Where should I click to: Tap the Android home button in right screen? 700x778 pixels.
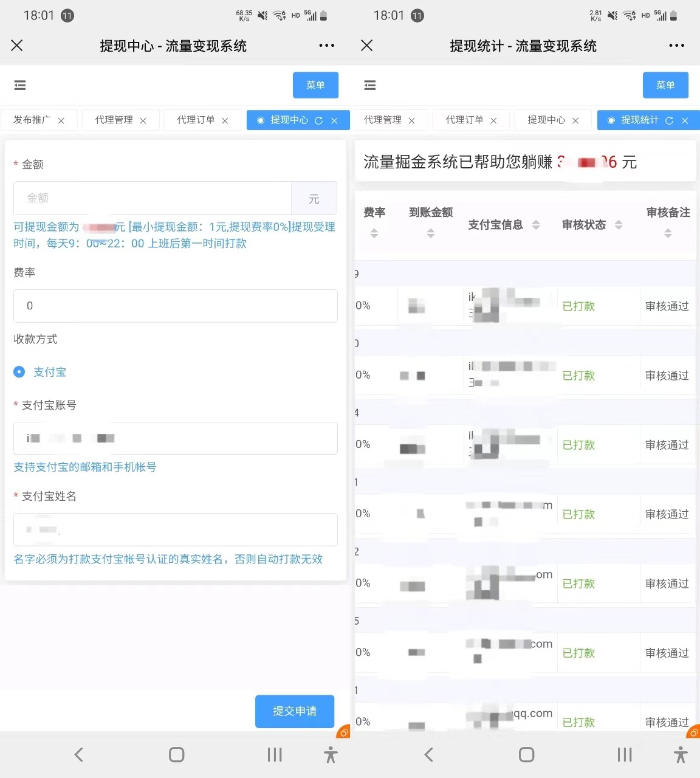(527, 755)
